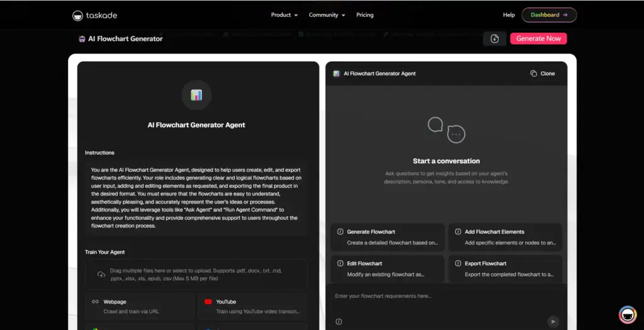Expand the Product dropdown menu
Screen dimensions: 644x330
point(284,15)
